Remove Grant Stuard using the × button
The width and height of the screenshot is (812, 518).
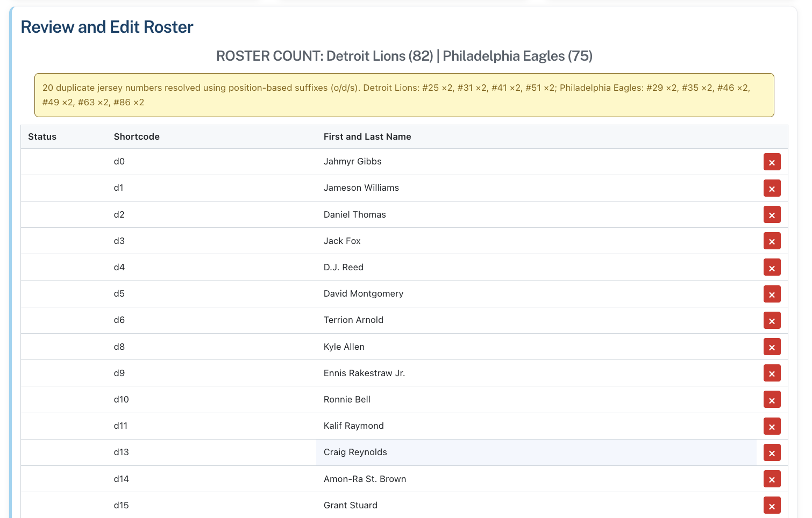[772, 505]
